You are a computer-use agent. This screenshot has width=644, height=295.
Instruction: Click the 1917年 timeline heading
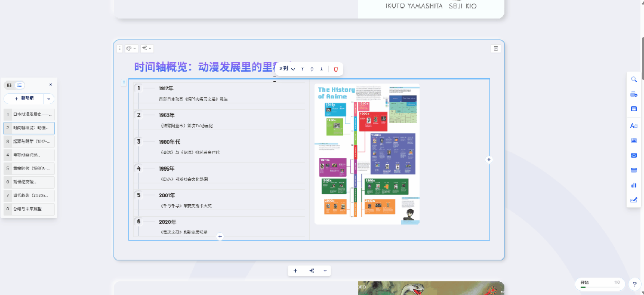point(167,88)
